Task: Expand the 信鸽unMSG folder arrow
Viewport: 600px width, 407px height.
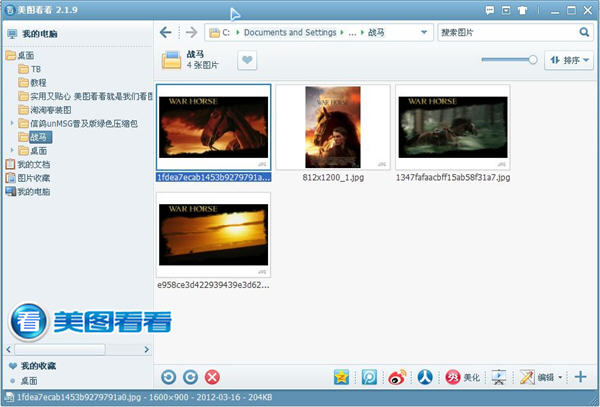Action: pos(12,123)
